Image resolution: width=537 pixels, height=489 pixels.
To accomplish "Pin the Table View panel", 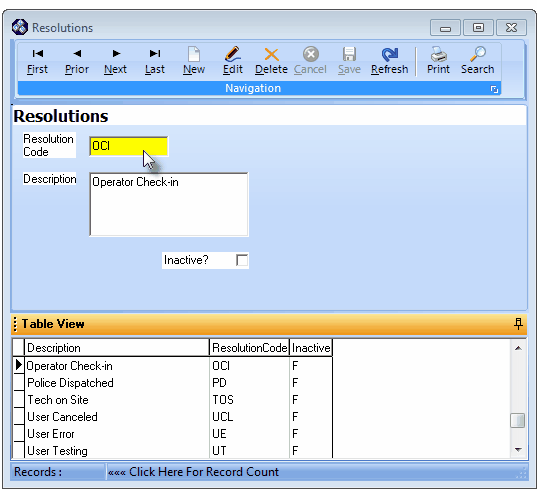I will [518, 324].
